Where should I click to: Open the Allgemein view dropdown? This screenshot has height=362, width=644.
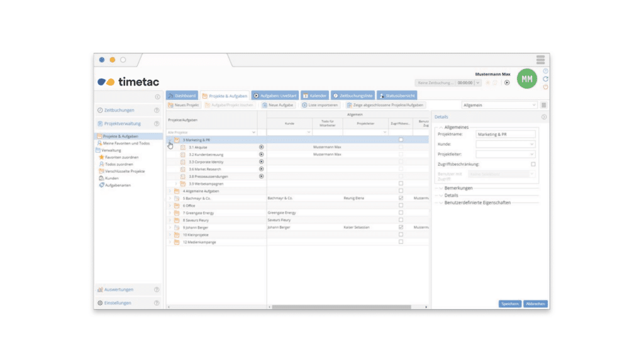[499, 105]
